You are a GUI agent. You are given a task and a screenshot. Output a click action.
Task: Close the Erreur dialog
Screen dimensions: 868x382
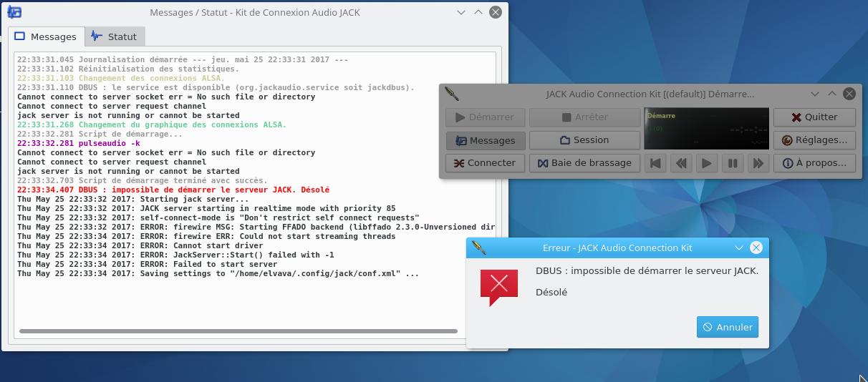coord(756,248)
